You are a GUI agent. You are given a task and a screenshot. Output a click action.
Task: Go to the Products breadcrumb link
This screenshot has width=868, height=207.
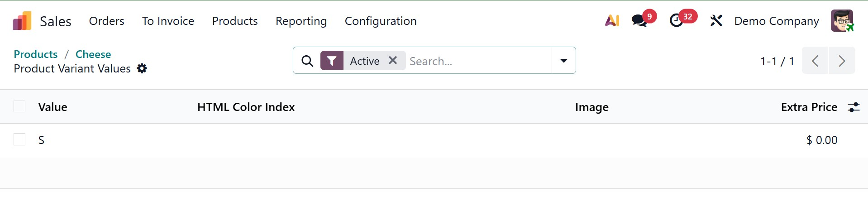click(x=36, y=54)
